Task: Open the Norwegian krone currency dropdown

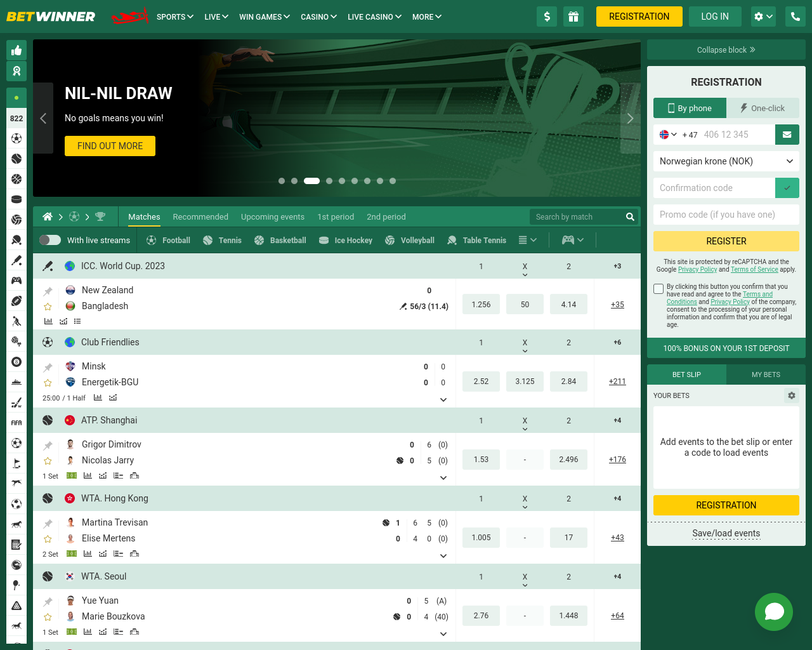Action: coord(726,161)
